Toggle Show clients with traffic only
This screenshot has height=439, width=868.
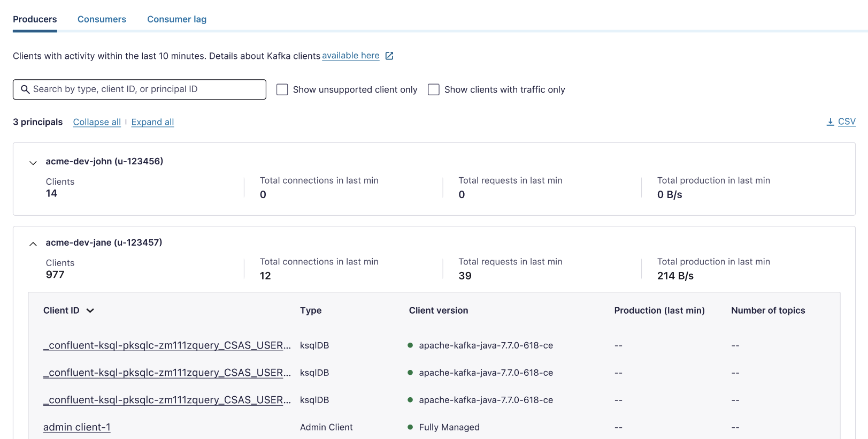tap(434, 89)
